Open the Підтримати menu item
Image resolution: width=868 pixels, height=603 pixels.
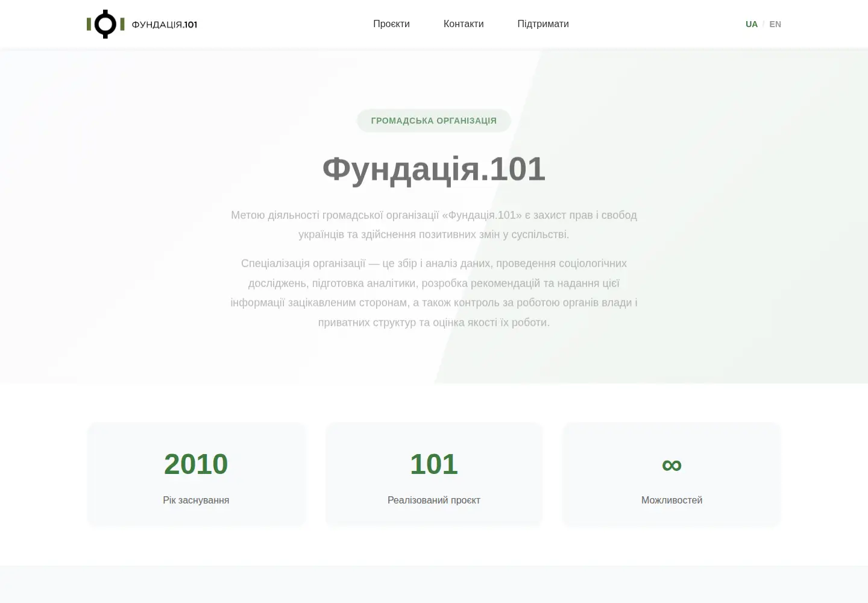pyautogui.click(x=543, y=24)
